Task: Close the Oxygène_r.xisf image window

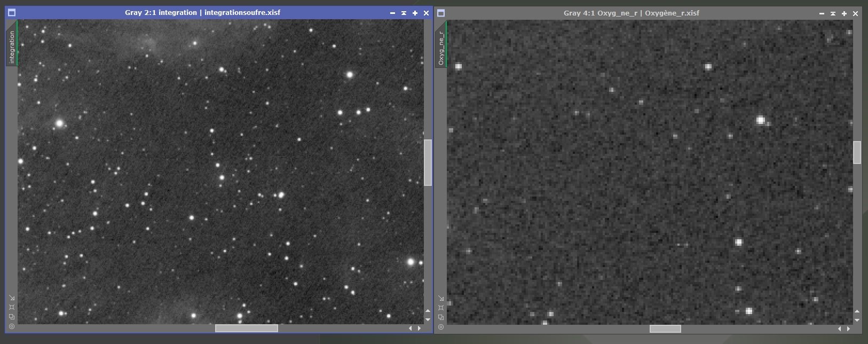Action: [855, 13]
